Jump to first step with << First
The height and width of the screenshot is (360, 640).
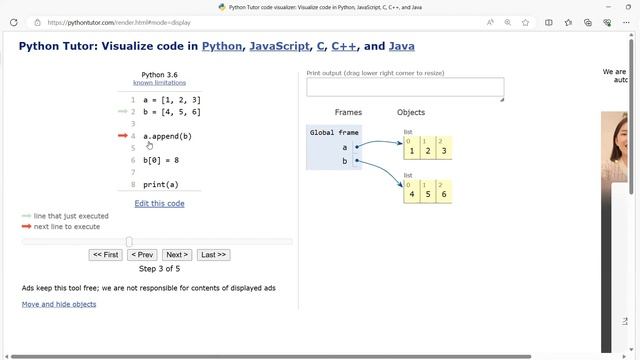pos(105,255)
